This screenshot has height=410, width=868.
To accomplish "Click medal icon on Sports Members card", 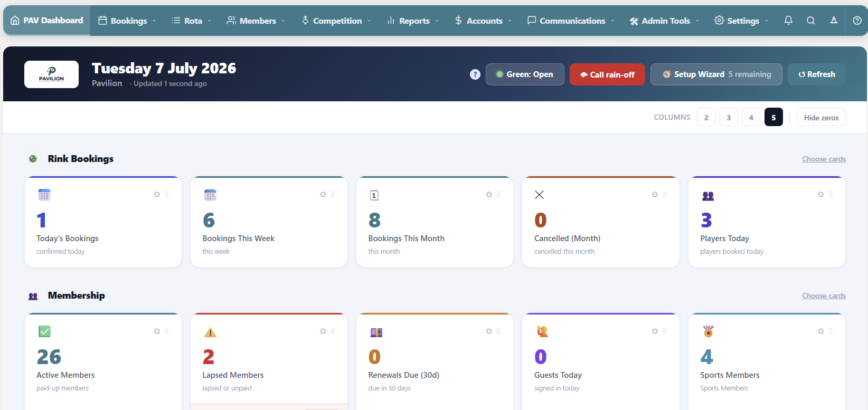I will coord(708,331).
